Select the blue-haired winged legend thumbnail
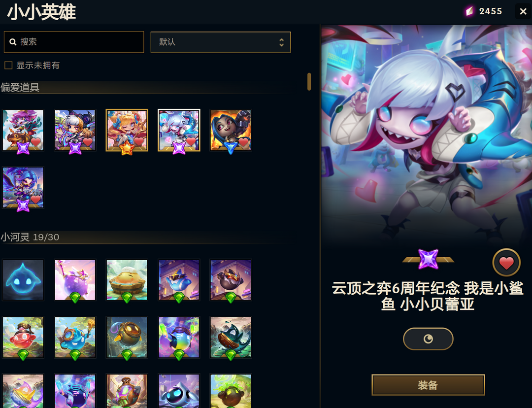 click(x=23, y=187)
